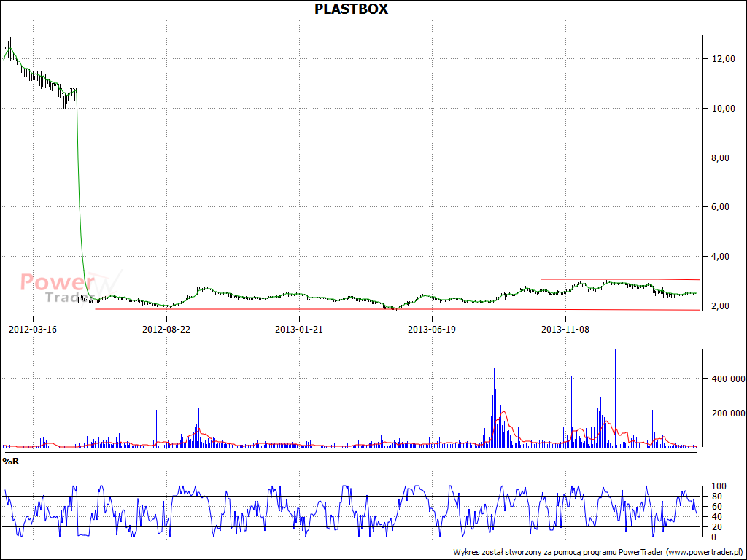747x560 pixels.
Task: Click the 20 level on %R axis
Action: click(716, 526)
